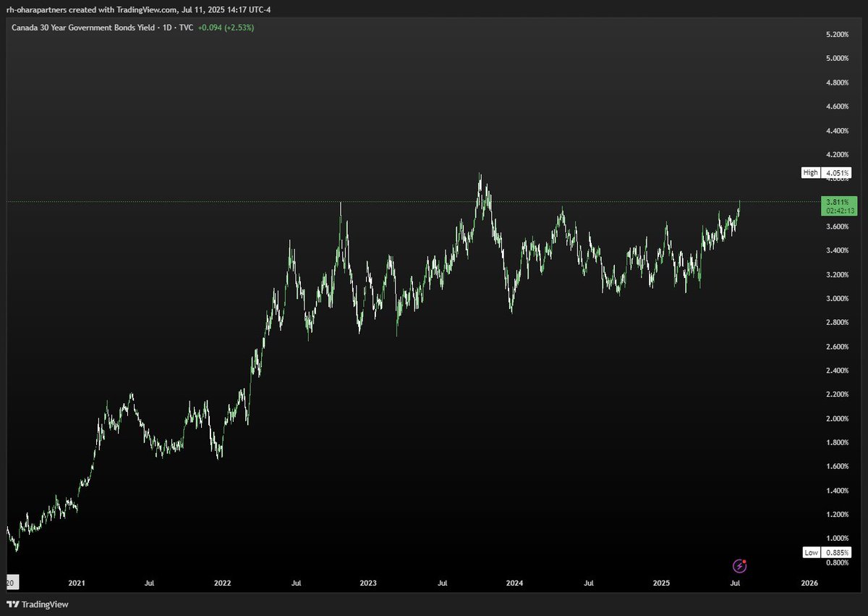Click the 0.800% axis label
This screenshot has width=868, height=616.
pyautogui.click(x=837, y=562)
